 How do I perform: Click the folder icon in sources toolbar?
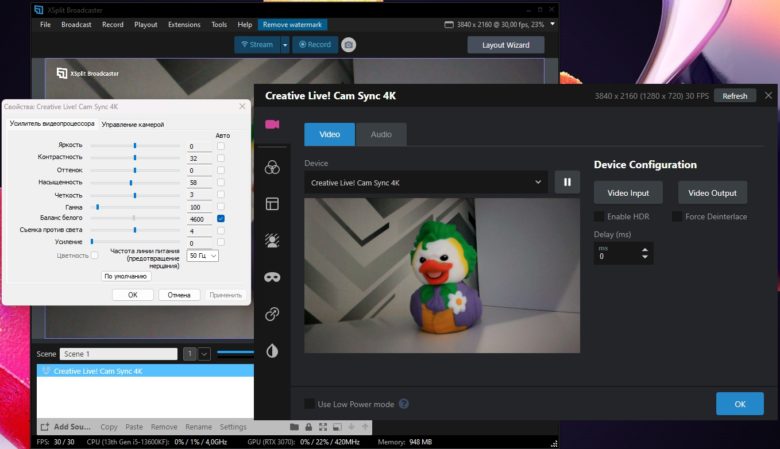pyautogui.click(x=294, y=427)
